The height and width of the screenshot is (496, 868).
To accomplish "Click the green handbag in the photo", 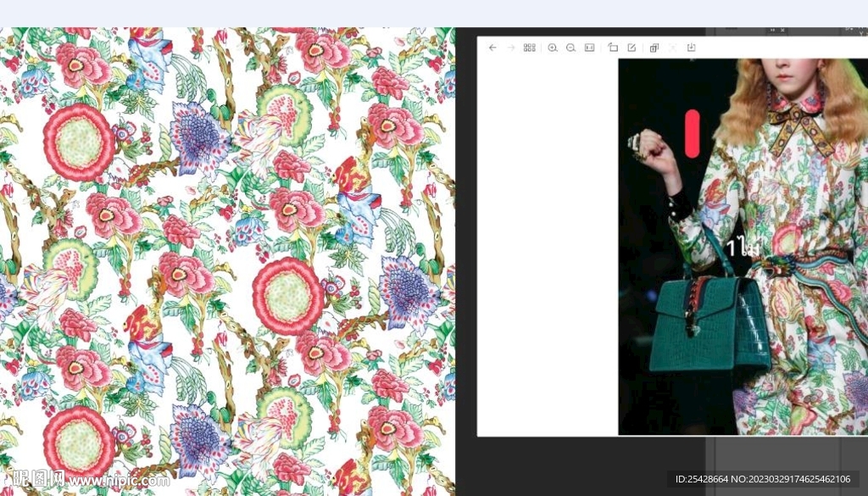I will coord(708,326).
